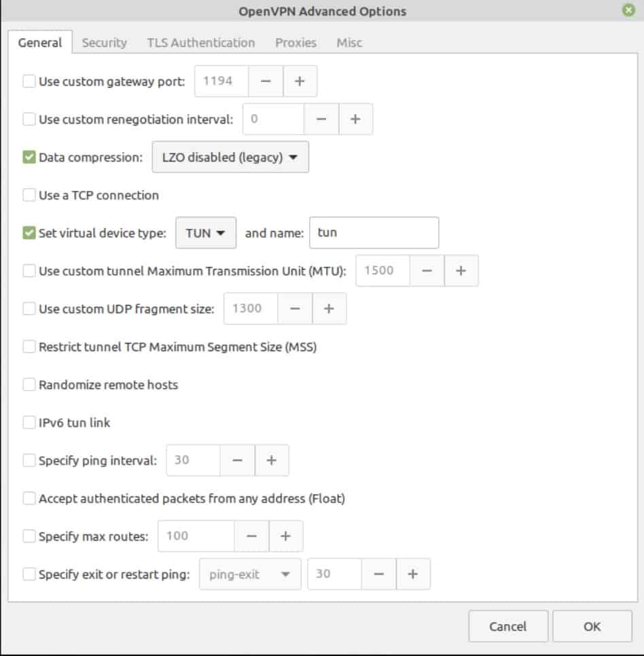Decrease the max routes value

251,536
